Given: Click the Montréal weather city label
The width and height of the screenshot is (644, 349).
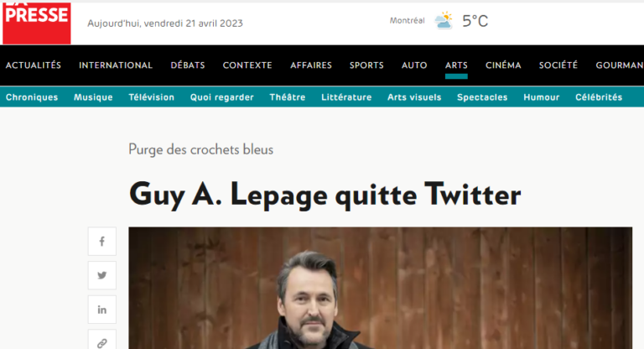Looking at the screenshot, I should coord(407,20).
